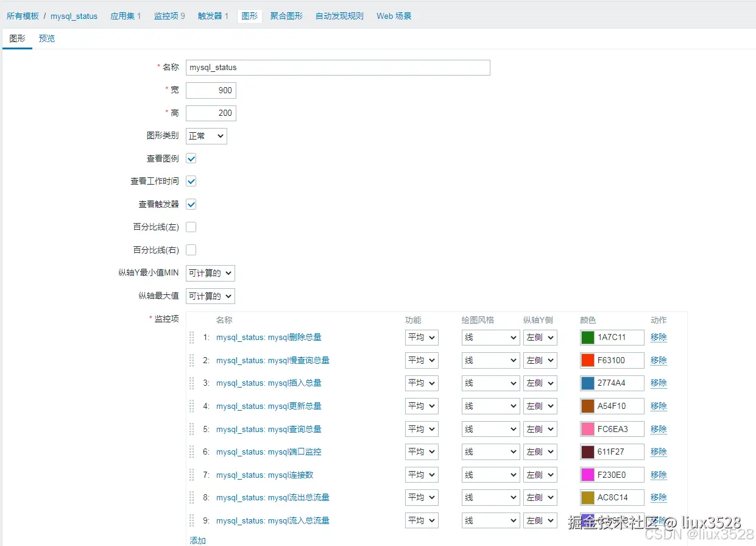Uncheck 查看工作时间
The image size is (756, 546).
191,181
